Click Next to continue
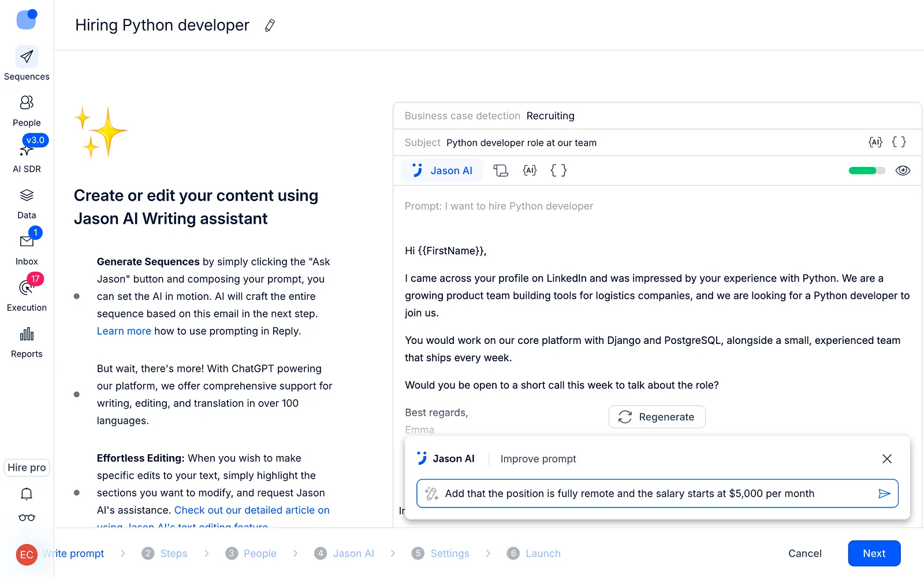 (x=874, y=554)
